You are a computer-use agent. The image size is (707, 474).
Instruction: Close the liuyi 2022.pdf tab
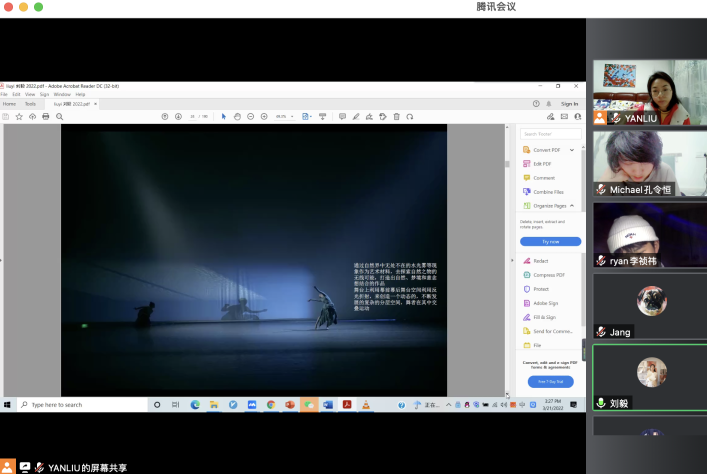[x=95, y=104]
